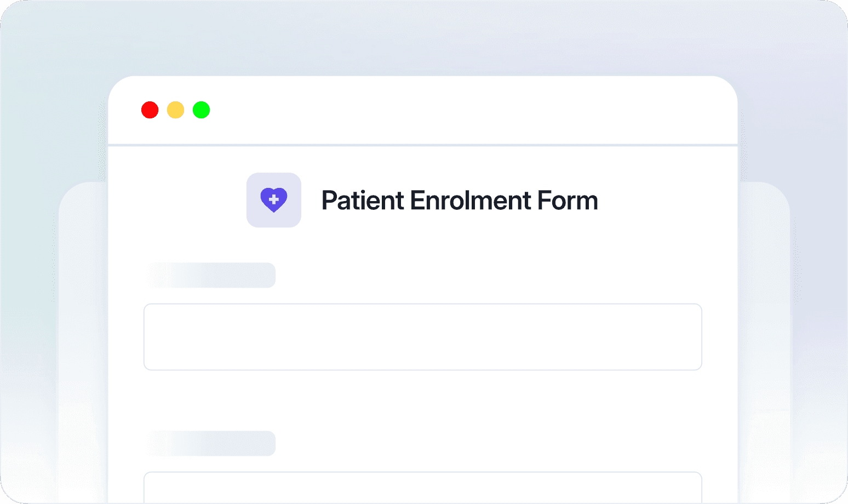Focus the first empty text input field

[422, 337]
